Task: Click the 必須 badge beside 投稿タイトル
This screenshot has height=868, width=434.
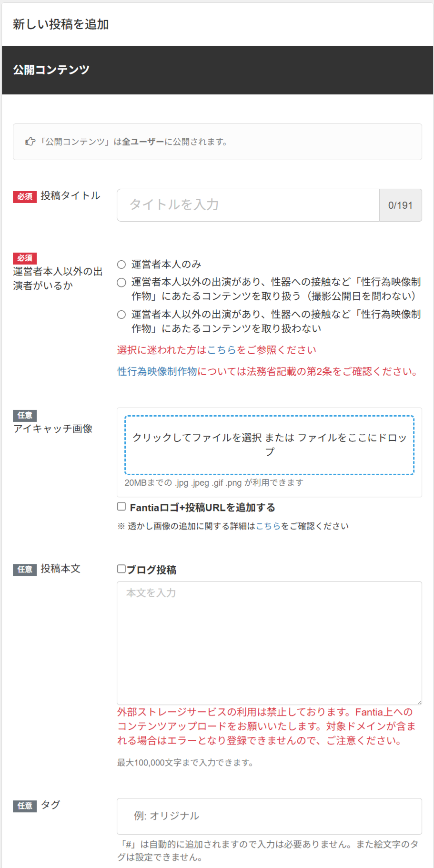Action: pos(25,196)
